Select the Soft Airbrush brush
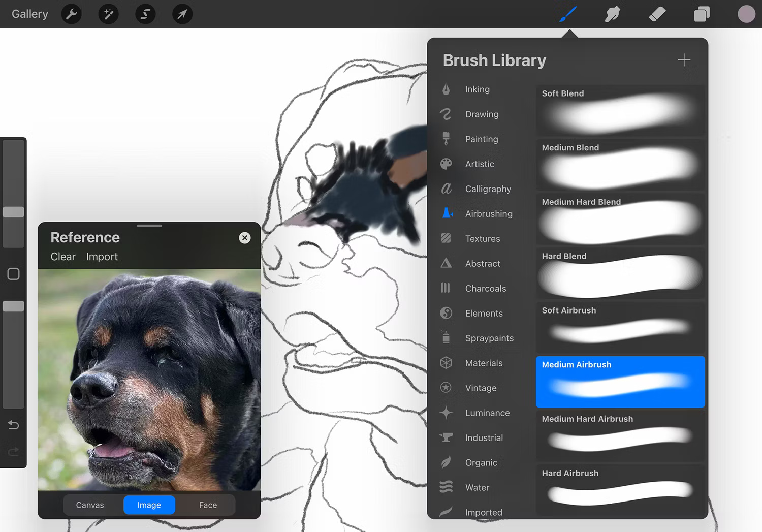Screen dimensions: 762x532 click(620, 328)
